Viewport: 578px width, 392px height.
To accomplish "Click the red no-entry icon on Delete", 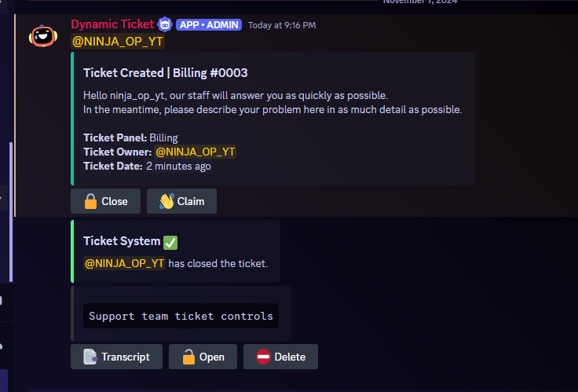I will [x=263, y=357].
